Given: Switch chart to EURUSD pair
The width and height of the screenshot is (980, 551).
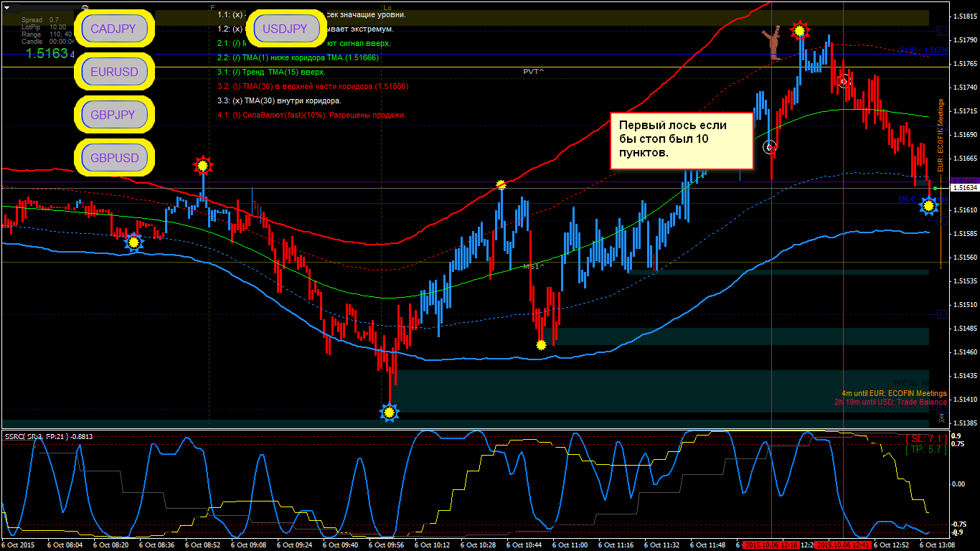Looking at the screenshot, I should click(x=114, y=72).
